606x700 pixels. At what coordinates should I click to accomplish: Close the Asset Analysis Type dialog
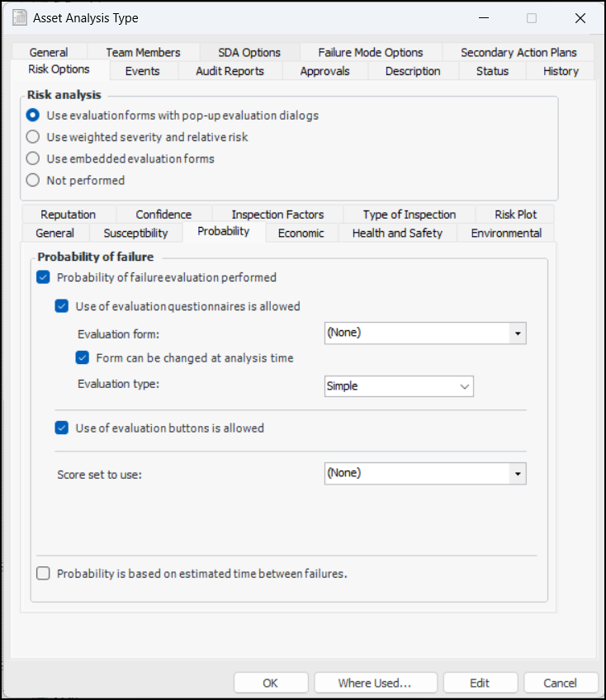coord(580,18)
